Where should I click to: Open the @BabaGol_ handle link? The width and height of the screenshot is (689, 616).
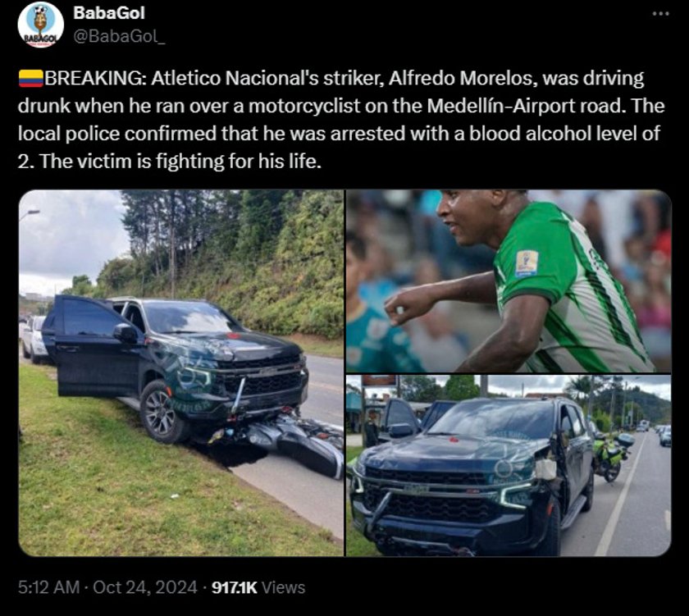coord(119,36)
